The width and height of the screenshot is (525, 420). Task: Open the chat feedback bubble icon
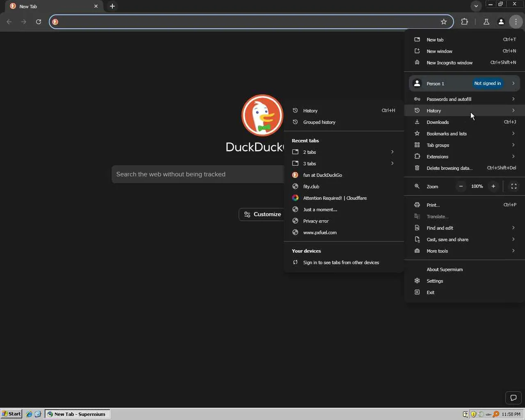pyautogui.click(x=513, y=397)
